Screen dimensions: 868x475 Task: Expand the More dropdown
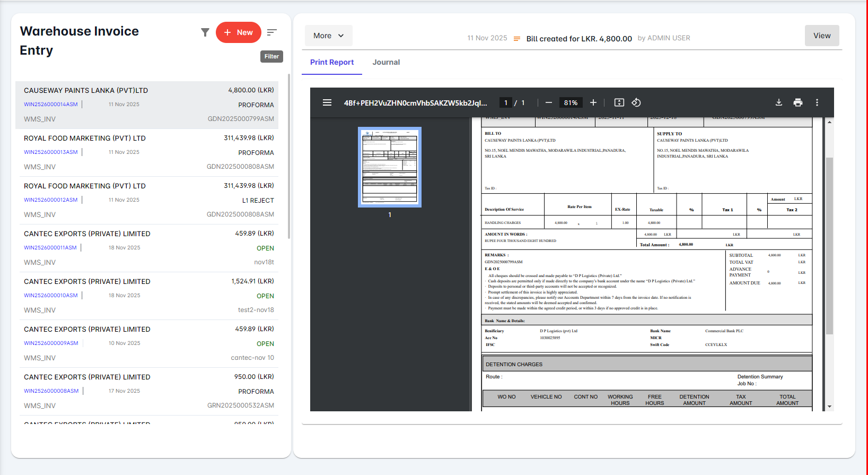[328, 36]
